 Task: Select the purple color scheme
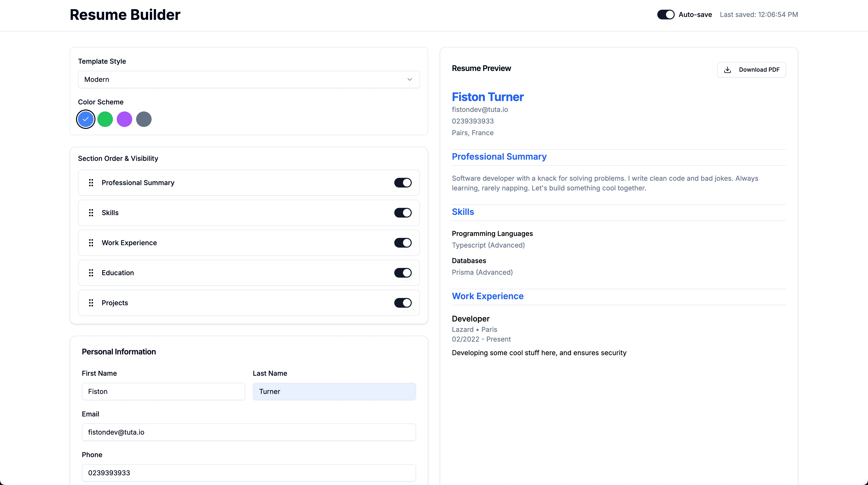pos(124,119)
